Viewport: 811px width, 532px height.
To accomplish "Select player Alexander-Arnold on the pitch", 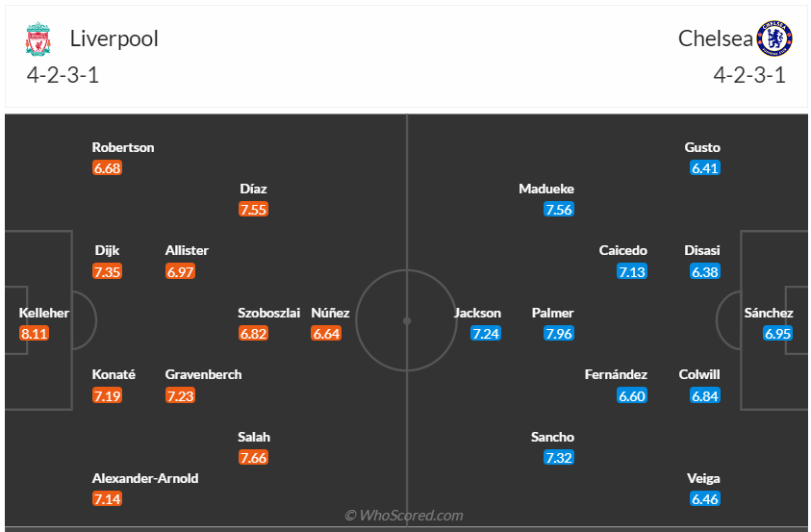I will [145, 478].
